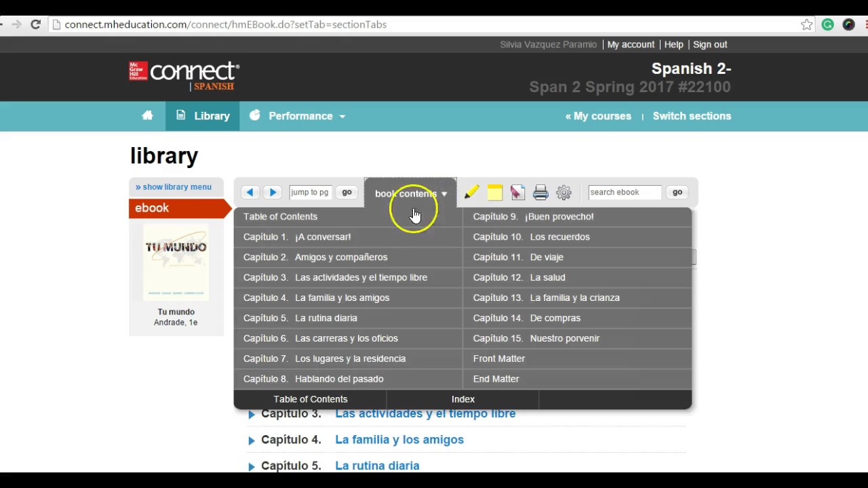Screen dimensions: 868x488
Task: Go forward in browser history
Action: 16,24
